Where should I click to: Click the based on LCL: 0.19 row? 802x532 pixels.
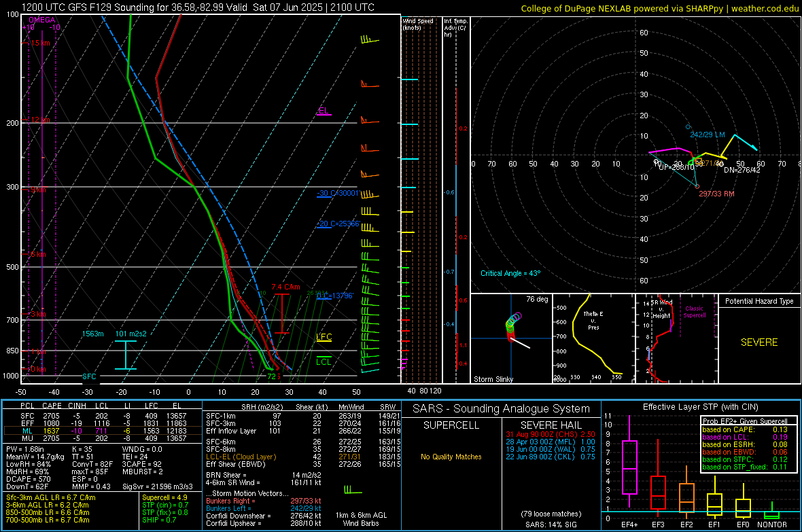coord(745,437)
